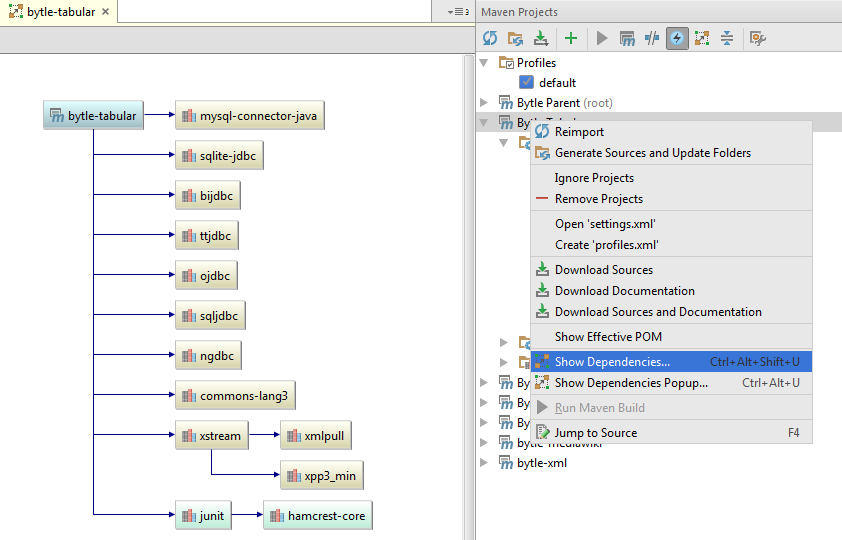Select the xstream dependency node in diagram

pyautogui.click(x=213, y=435)
